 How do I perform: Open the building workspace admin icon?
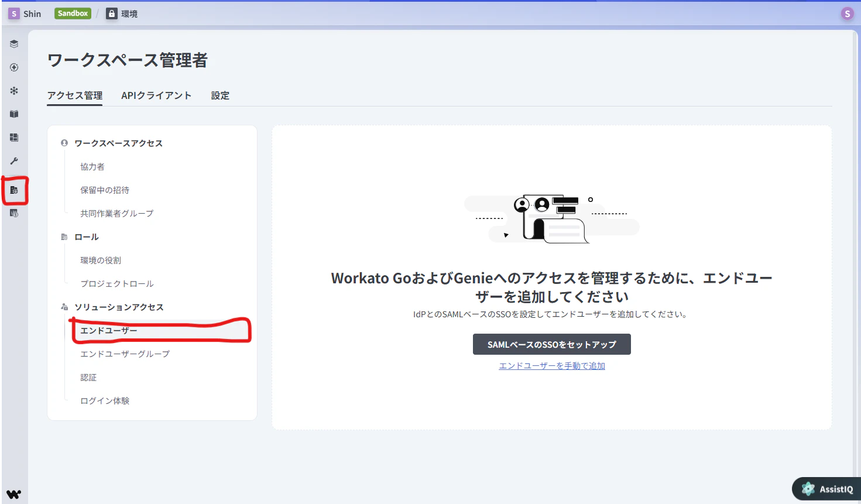tap(14, 190)
